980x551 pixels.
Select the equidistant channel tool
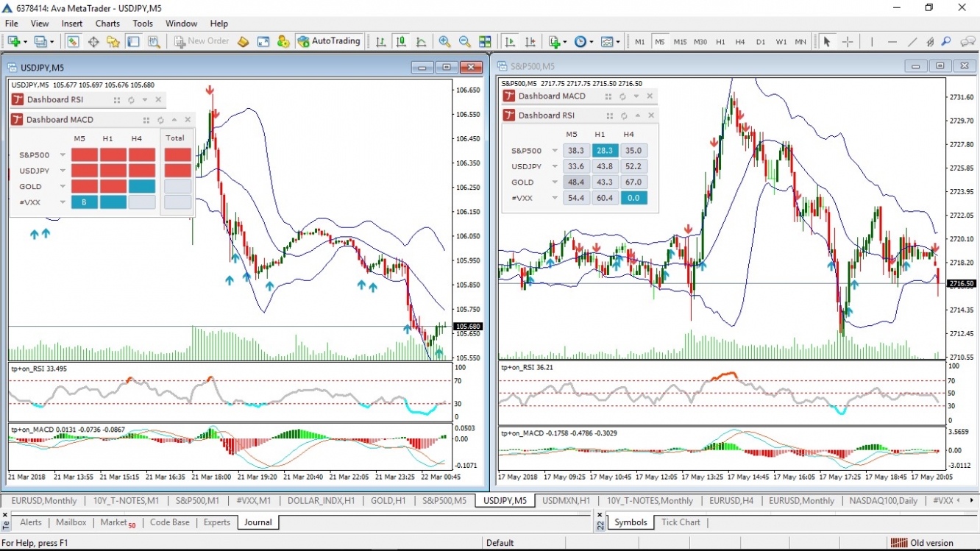[930, 42]
